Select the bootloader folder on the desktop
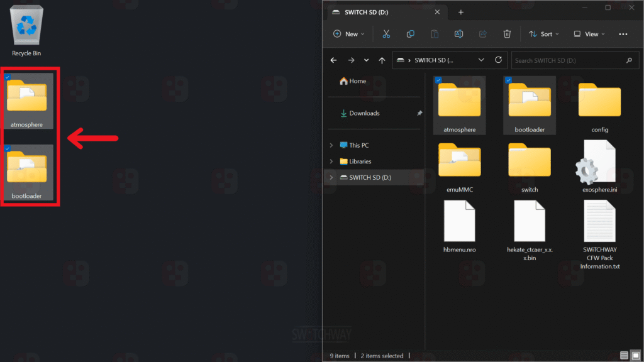Screen dimensions: 644x362 click(x=28, y=172)
